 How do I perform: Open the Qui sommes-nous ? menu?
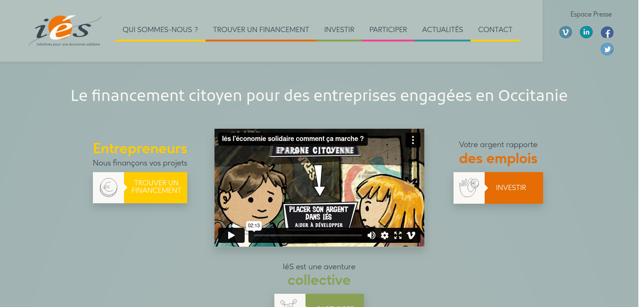160,30
